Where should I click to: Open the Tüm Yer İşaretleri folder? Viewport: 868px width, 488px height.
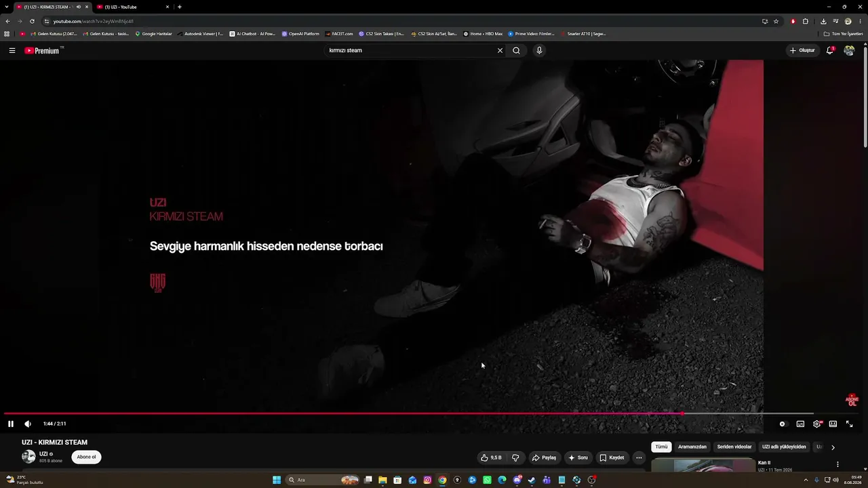843,33
